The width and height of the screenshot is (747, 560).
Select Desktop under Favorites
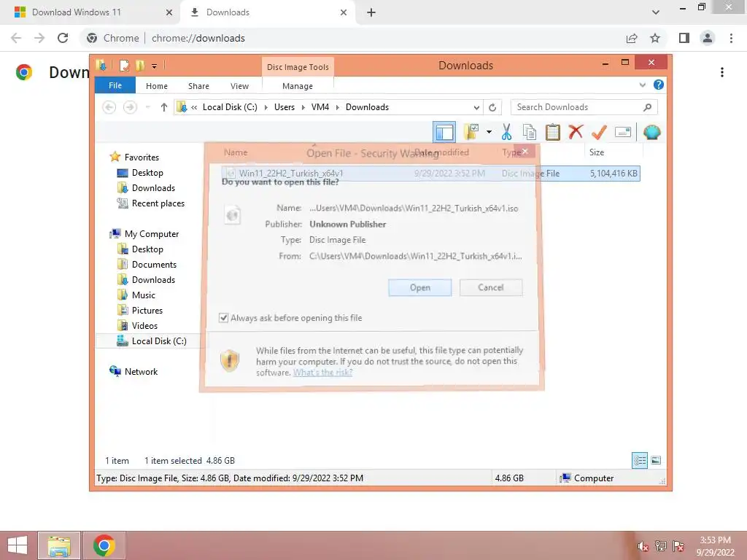pos(147,172)
